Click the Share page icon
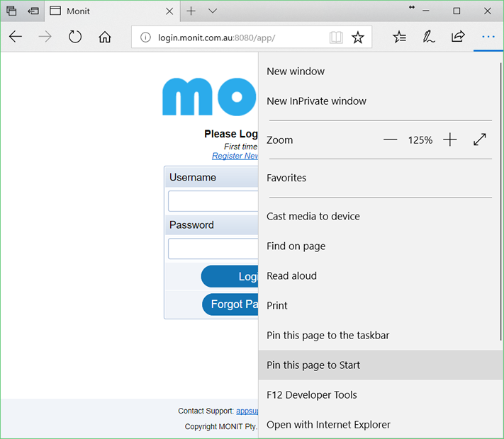504x439 pixels. click(x=458, y=37)
